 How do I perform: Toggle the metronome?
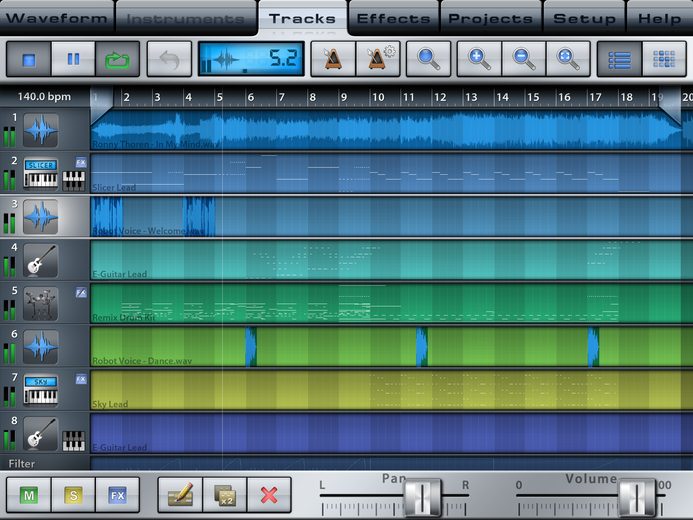tap(333, 59)
